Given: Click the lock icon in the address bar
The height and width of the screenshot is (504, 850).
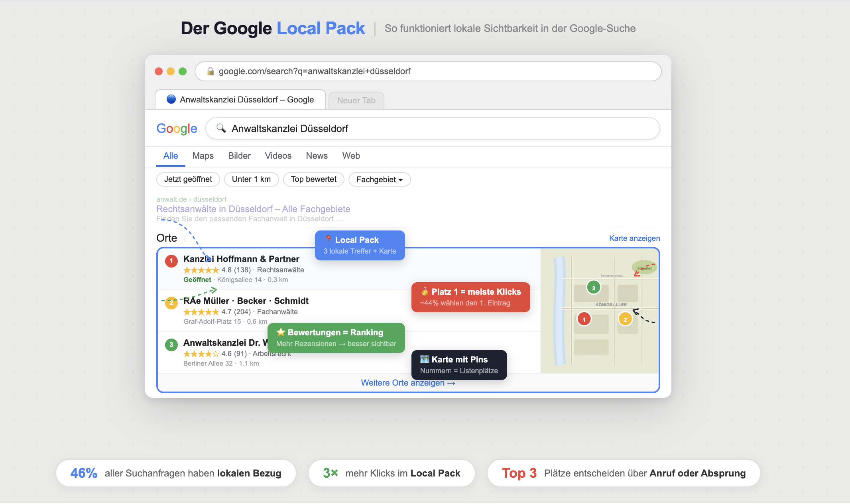Looking at the screenshot, I should click(211, 71).
